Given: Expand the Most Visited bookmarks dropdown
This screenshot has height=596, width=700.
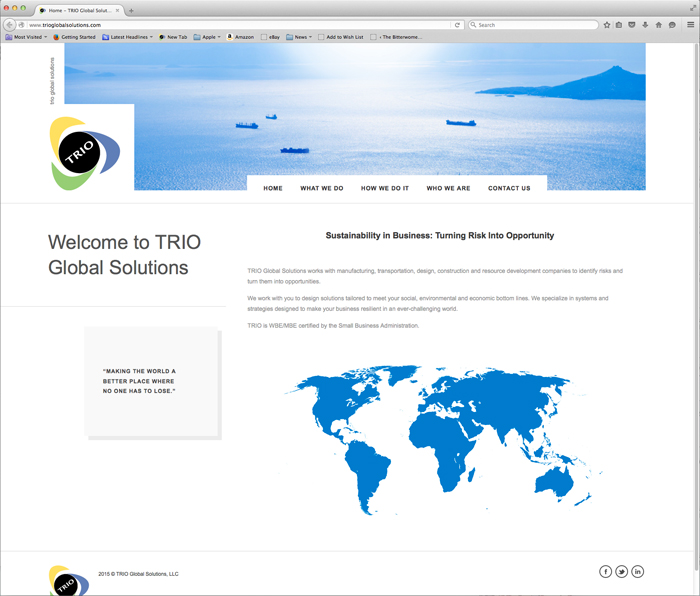Looking at the screenshot, I should point(27,37).
